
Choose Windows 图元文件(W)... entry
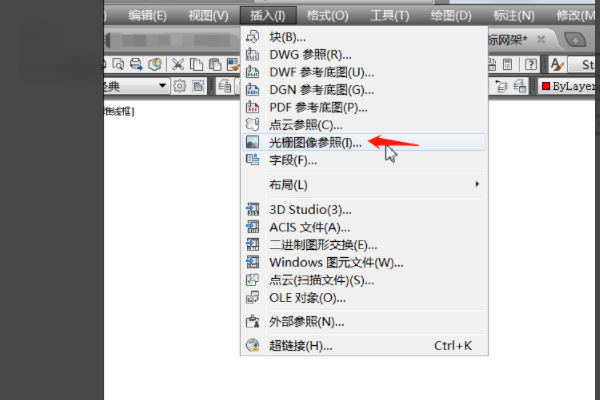click(364, 263)
